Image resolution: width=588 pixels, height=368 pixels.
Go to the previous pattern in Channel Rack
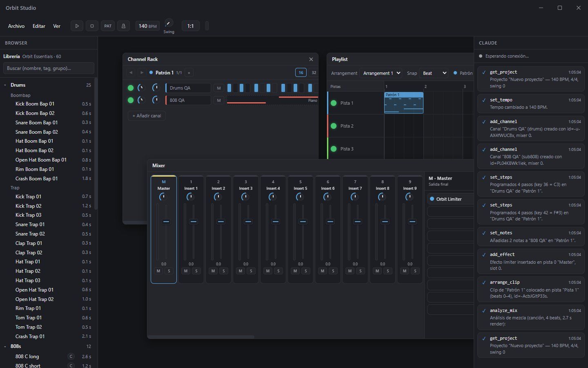pyautogui.click(x=131, y=72)
